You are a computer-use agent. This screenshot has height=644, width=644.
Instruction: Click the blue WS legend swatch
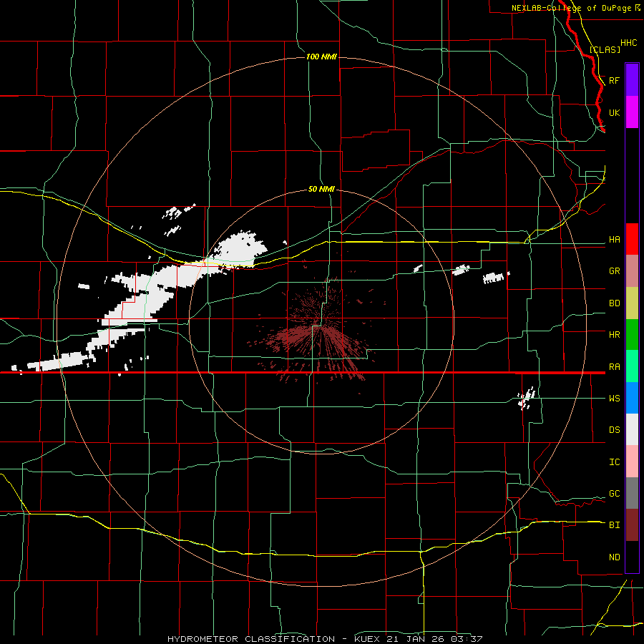632,398
